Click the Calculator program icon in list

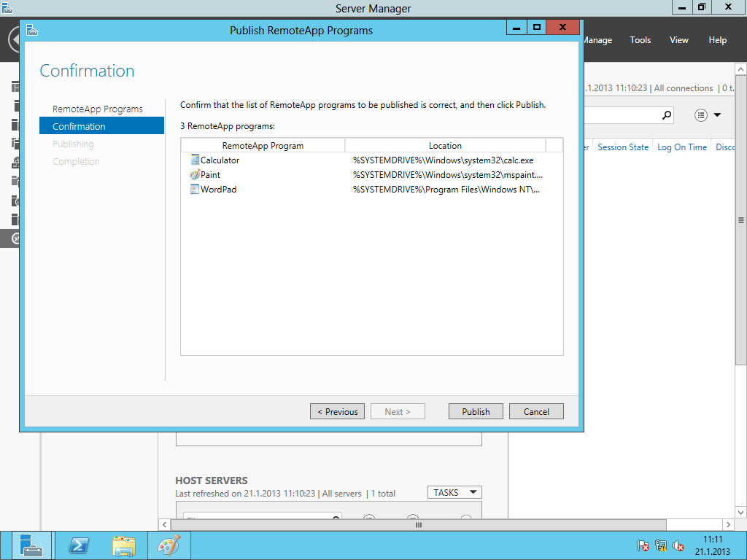[x=195, y=160]
